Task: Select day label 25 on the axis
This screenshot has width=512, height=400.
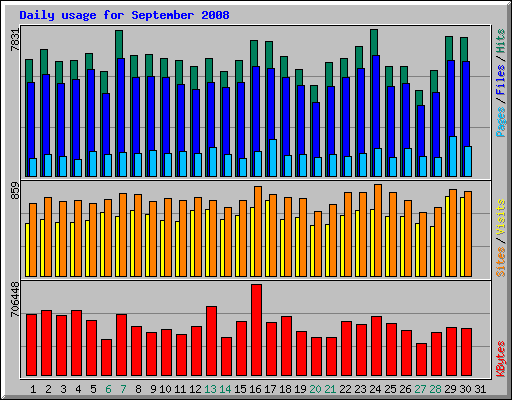Action: [390, 389]
